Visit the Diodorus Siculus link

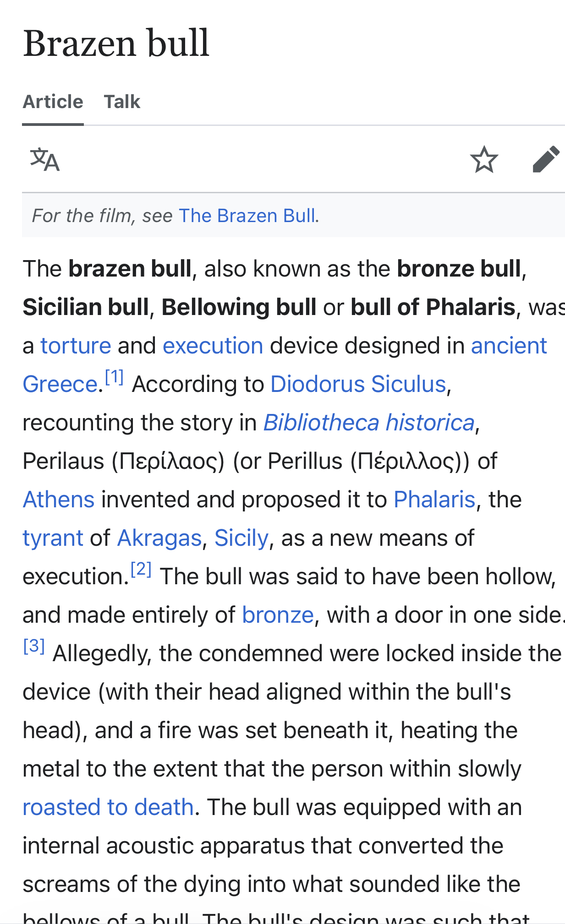pos(358,384)
